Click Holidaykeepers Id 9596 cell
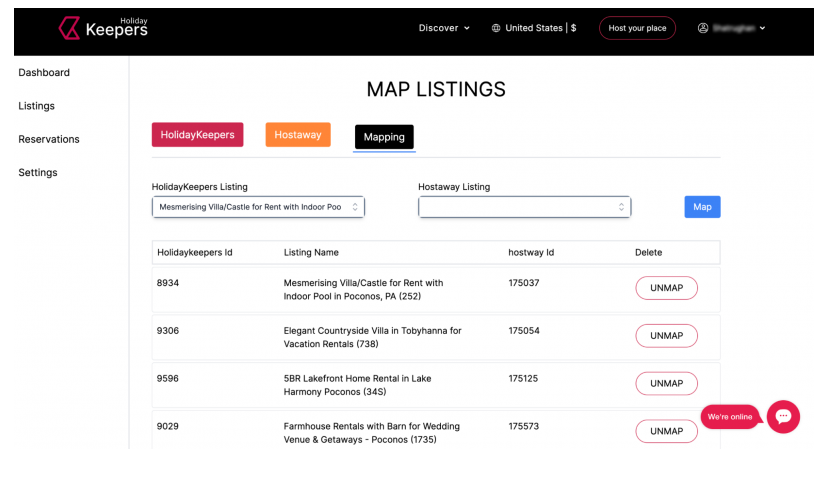This screenshot has width=829, height=482. 168,378
